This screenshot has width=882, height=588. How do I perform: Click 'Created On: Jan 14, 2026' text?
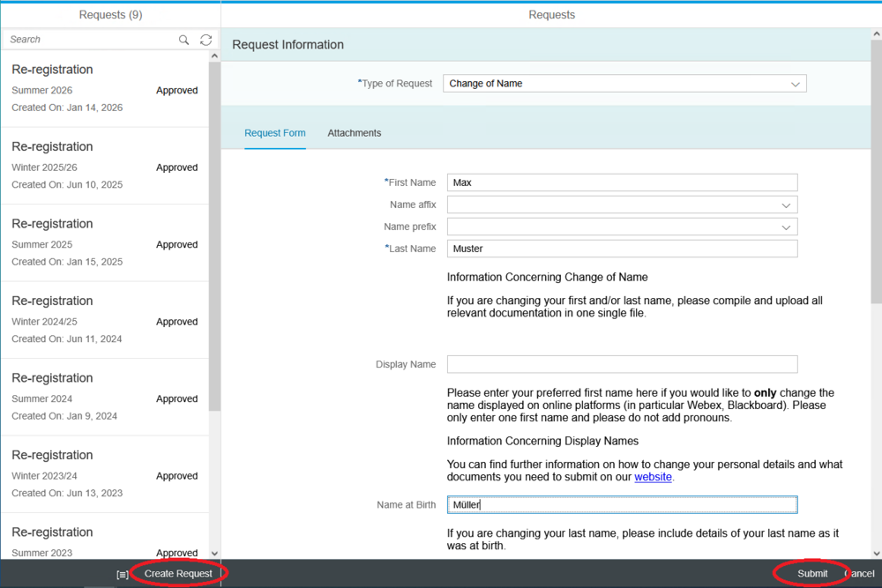pos(67,108)
